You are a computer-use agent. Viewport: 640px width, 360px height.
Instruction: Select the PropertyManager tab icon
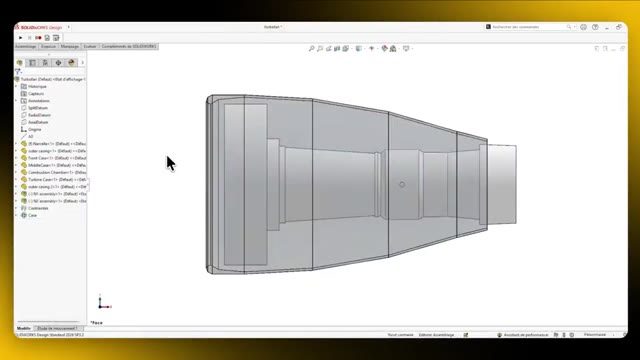(32, 62)
